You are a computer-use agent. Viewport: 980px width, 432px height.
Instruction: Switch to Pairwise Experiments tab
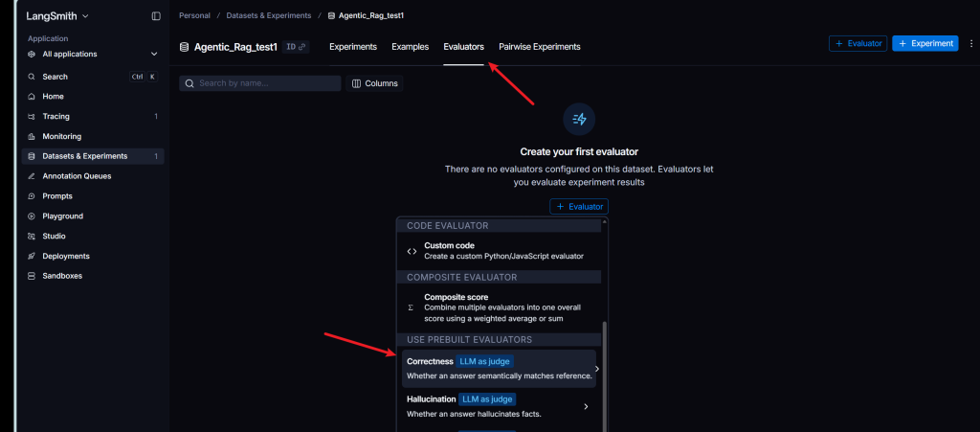[540, 47]
